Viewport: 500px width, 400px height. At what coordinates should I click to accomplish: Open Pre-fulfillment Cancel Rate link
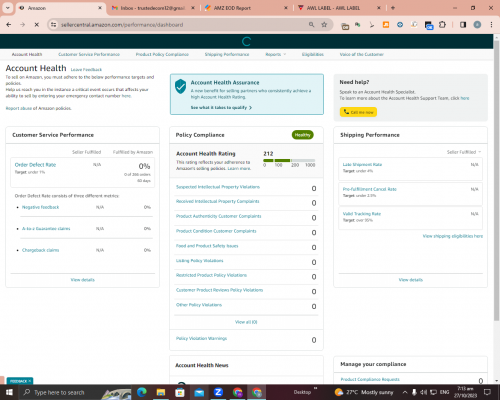coord(370,189)
